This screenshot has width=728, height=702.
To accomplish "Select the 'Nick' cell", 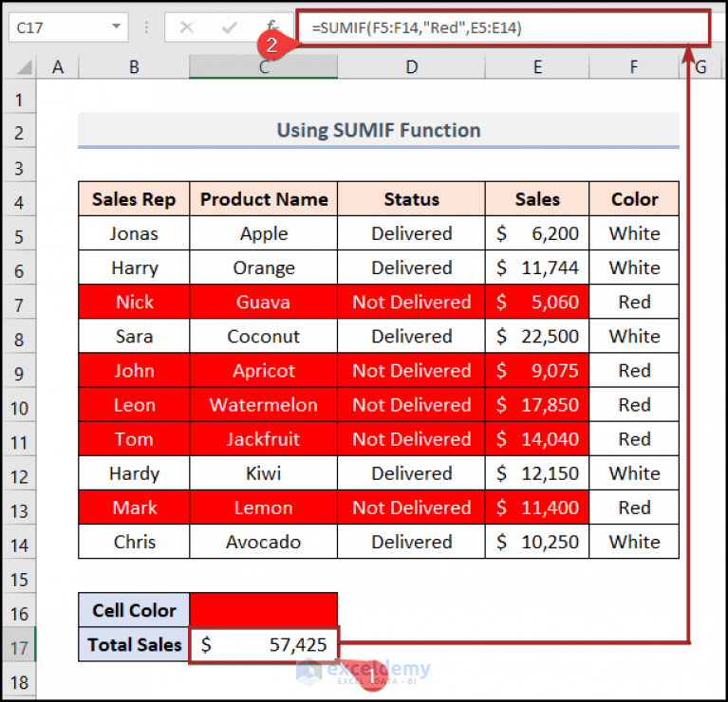I will coord(134,302).
